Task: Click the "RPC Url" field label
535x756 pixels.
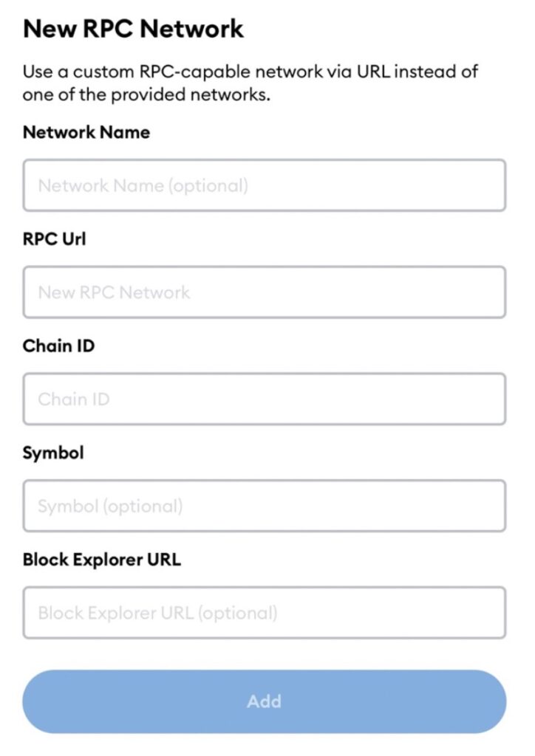Action: tap(55, 238)
